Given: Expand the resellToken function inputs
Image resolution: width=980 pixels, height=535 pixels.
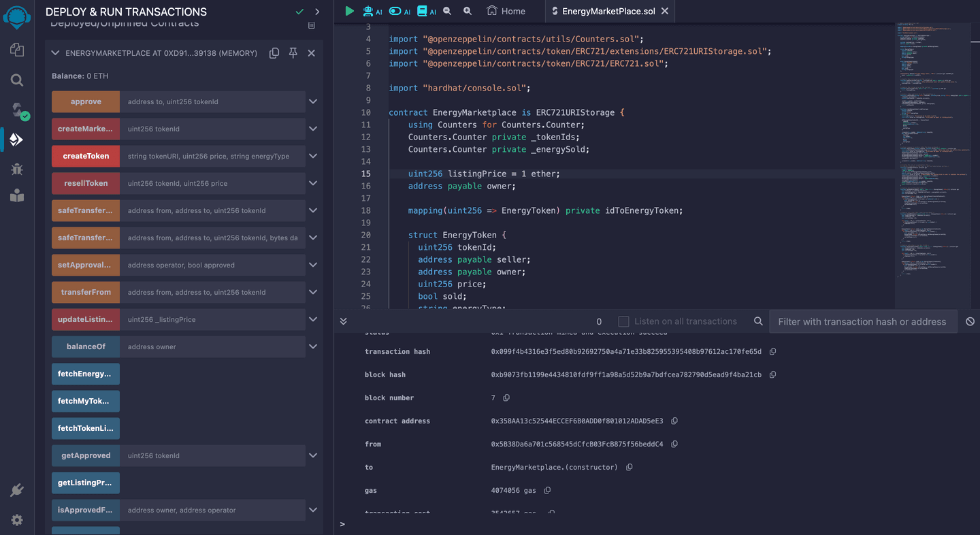Looking at the screenshot, I should pos(313,183).
